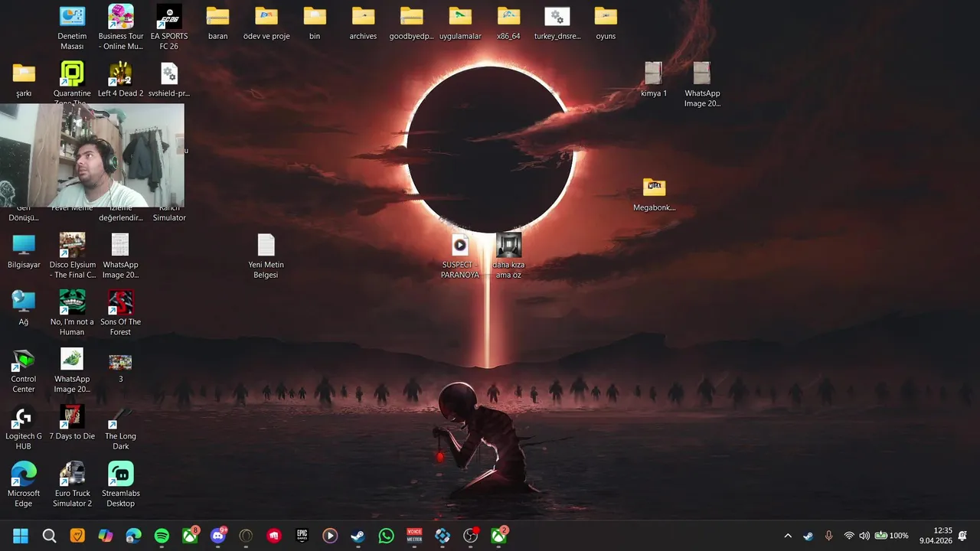Screen dimensions: 980x551
Task: Click the izleme değerlendir... label
Action: pyautogui.click(x=121, y=213)
